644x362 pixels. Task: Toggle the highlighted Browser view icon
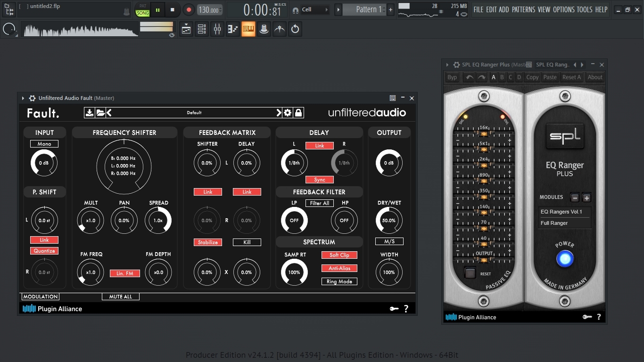click(x=248, y=29)
